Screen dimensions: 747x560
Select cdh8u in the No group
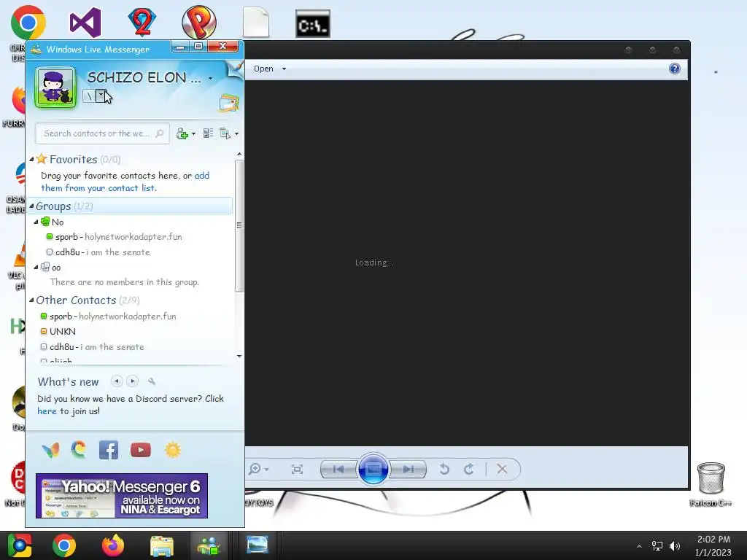tap(98, 252)
